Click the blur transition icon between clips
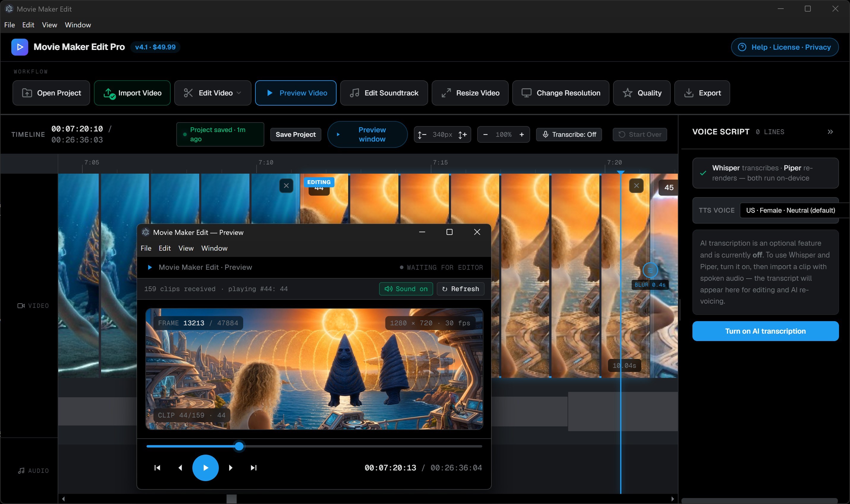This screenshot has width=850, height=504. (x=650, y=270)
